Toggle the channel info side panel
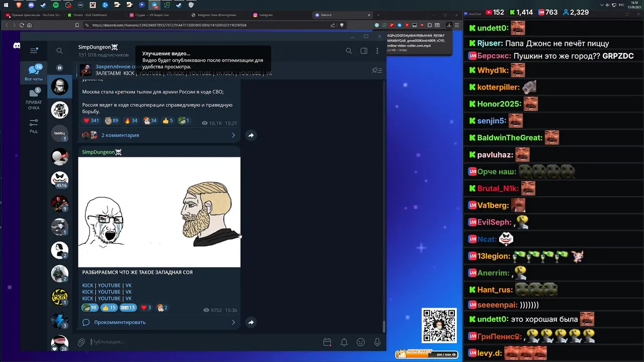The image size is (644, 362). tap(364, 51)
